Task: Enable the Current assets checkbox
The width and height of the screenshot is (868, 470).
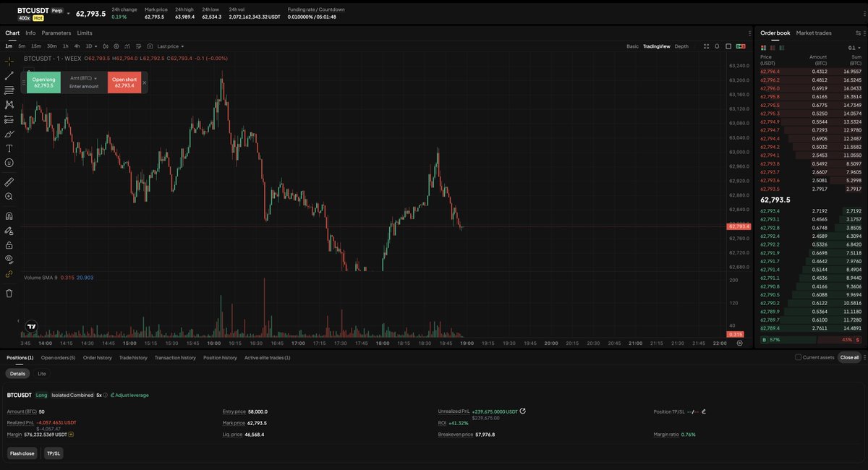Action: coord(799,357)
